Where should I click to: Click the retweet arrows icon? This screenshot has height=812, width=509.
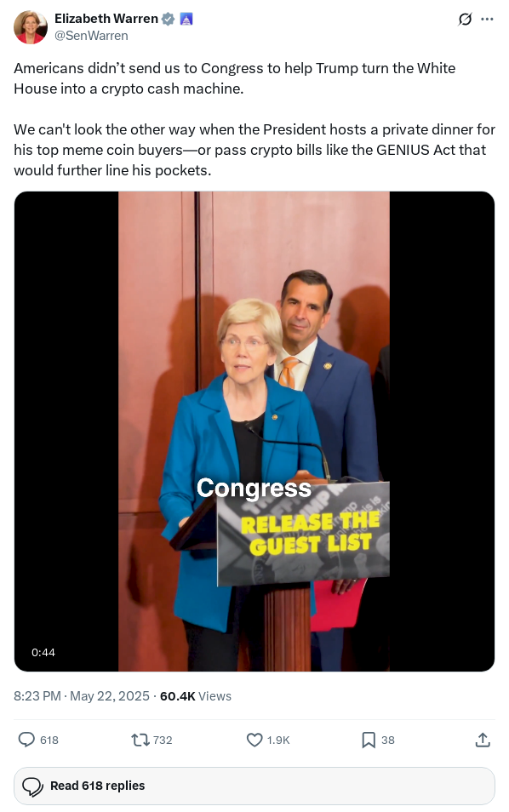(x=140, y=740)
